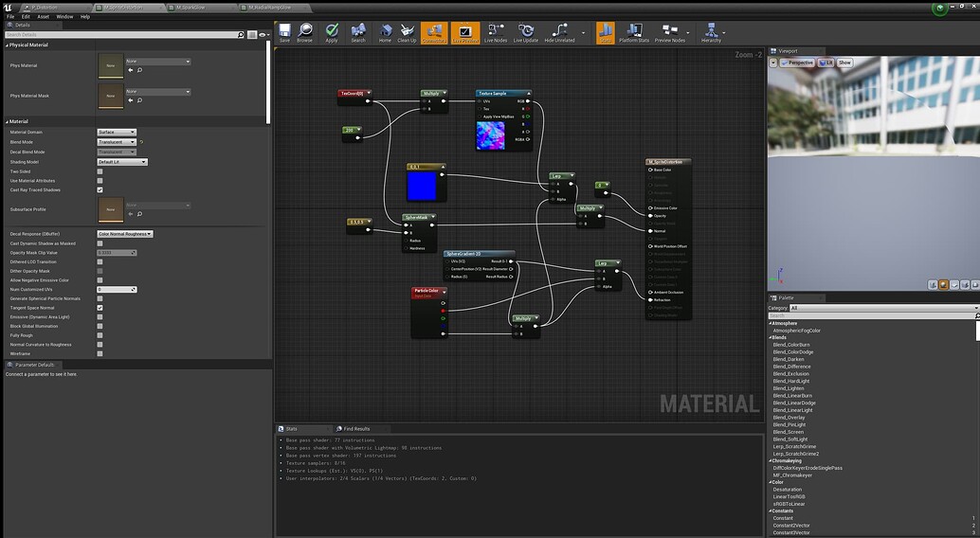Open Browse in the toolbar
The height and width of the screenshot is (538, 980).
pyautogui.click(x=304, y=32)
